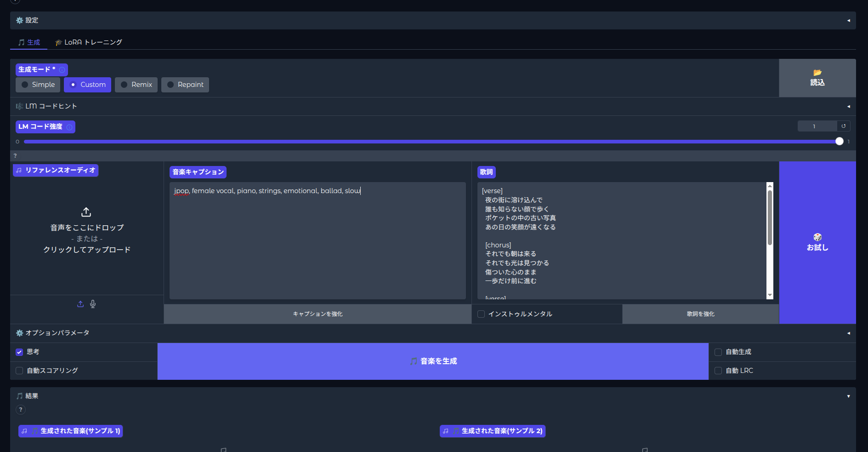Switch to the 生成 tab

29,42
